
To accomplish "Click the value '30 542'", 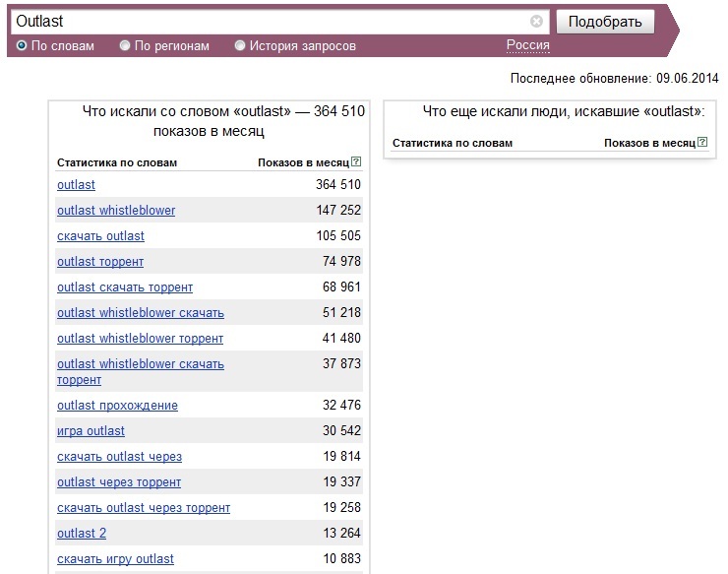I will pos(341,430).
